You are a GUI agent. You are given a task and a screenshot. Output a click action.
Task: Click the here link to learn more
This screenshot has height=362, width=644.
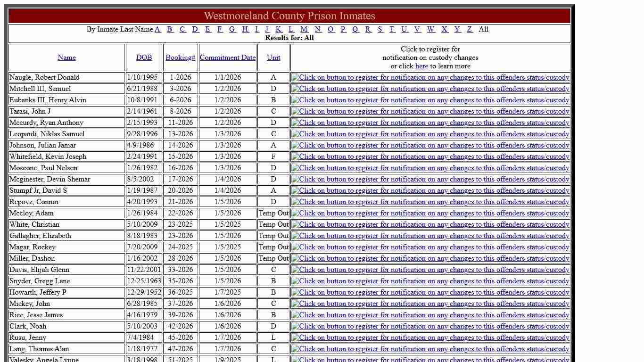pyautogui.click(x=421, y=66)
